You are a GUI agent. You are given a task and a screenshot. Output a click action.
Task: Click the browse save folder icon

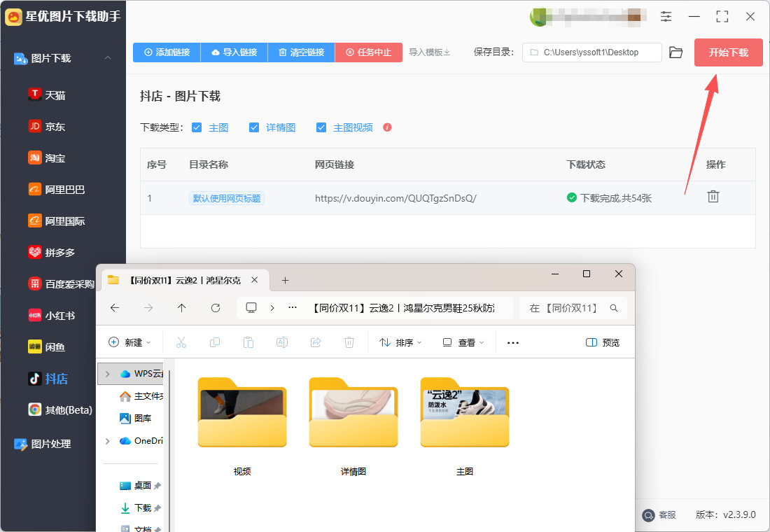(675, 52)
